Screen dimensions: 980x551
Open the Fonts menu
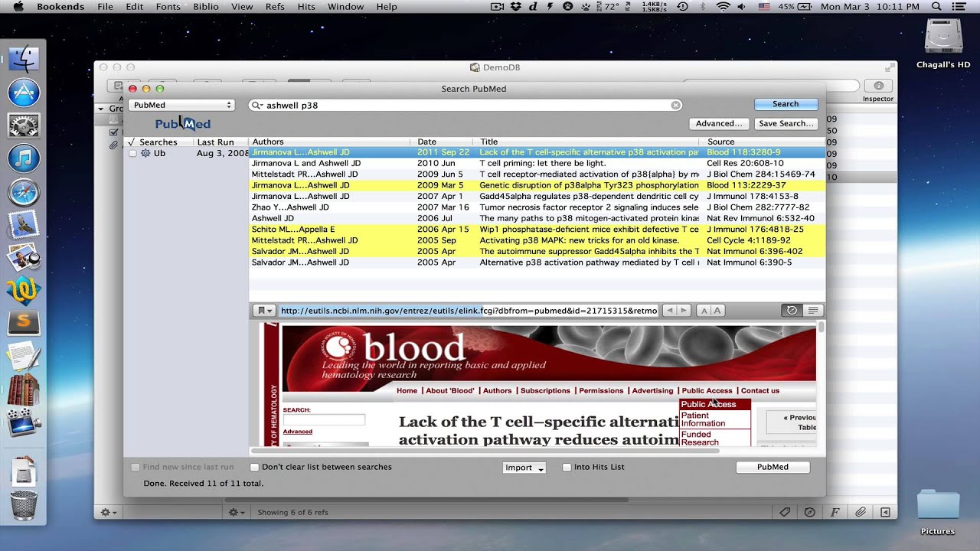click(168, 7)
